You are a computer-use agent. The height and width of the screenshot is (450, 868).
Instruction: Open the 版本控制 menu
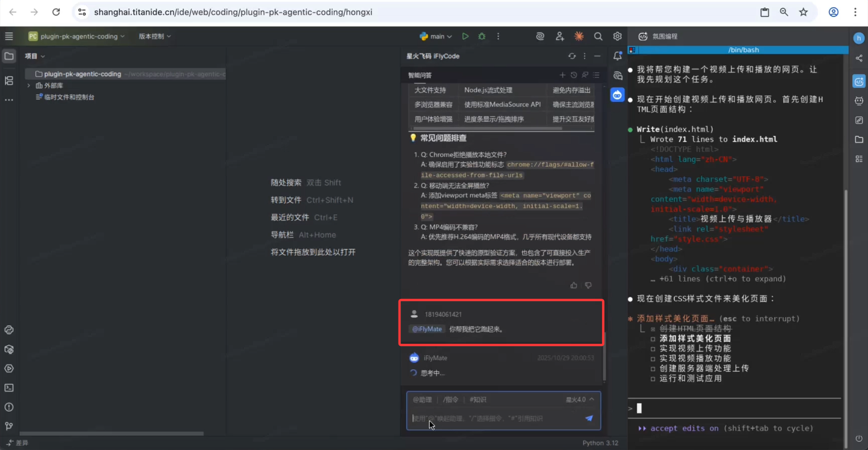pyautogui.click(x=154, y=36)
